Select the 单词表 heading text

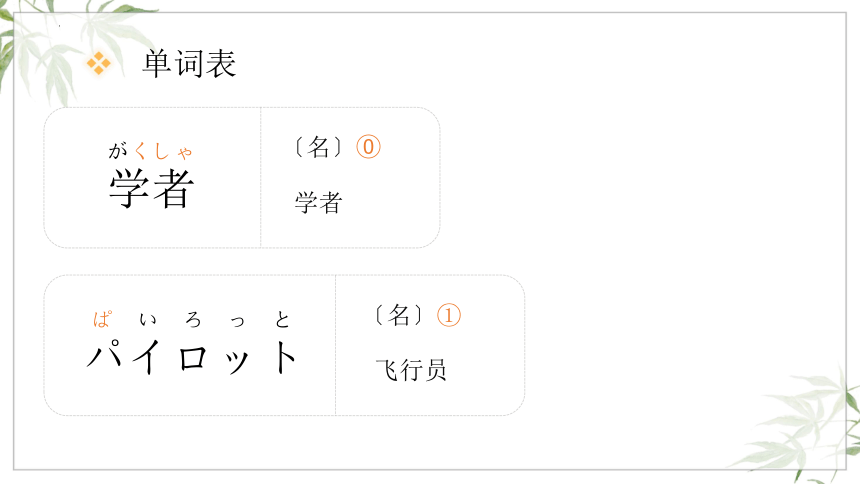tap(189, 63)
